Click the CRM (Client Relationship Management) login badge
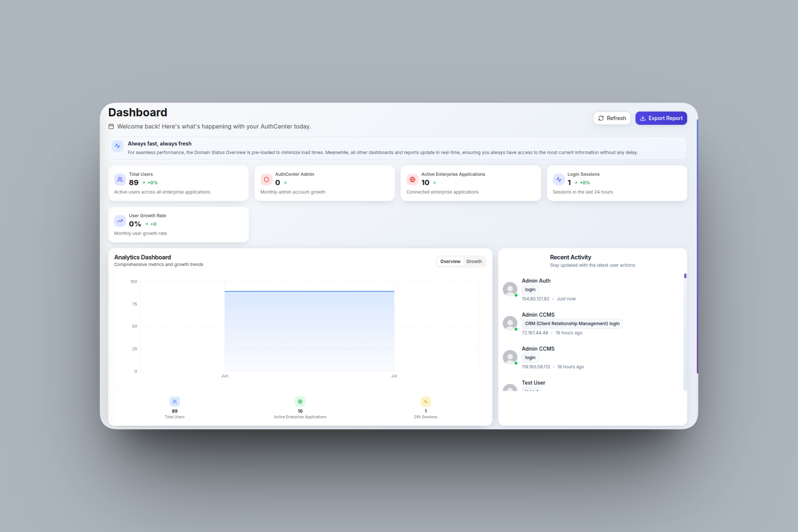Screen dimensions: 798x532 pos(572,323)
